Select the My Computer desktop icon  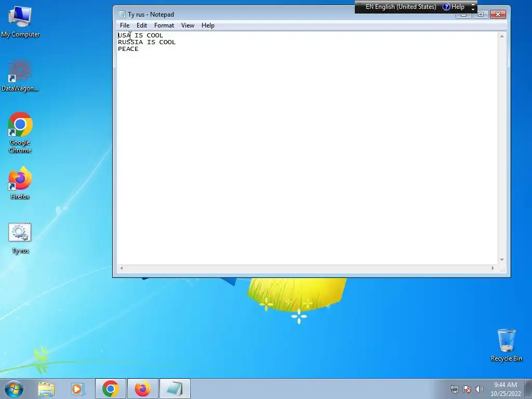[x=20, y=21]
